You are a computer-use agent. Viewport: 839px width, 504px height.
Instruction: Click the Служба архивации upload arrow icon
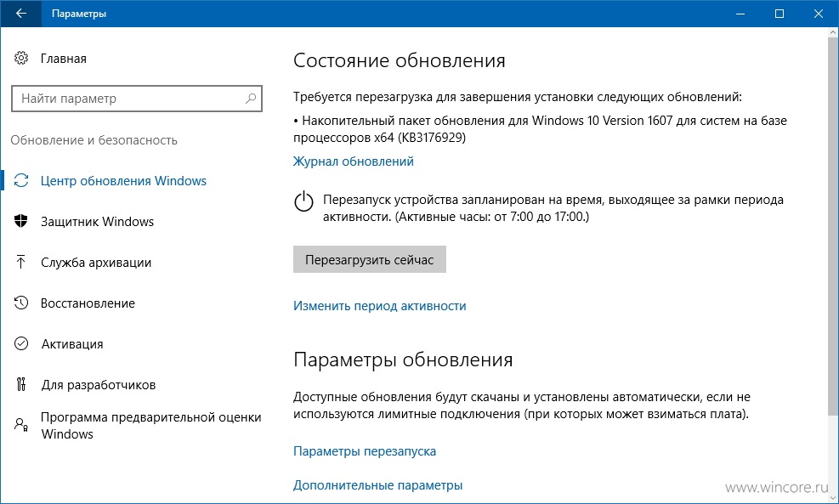point(21,262)
